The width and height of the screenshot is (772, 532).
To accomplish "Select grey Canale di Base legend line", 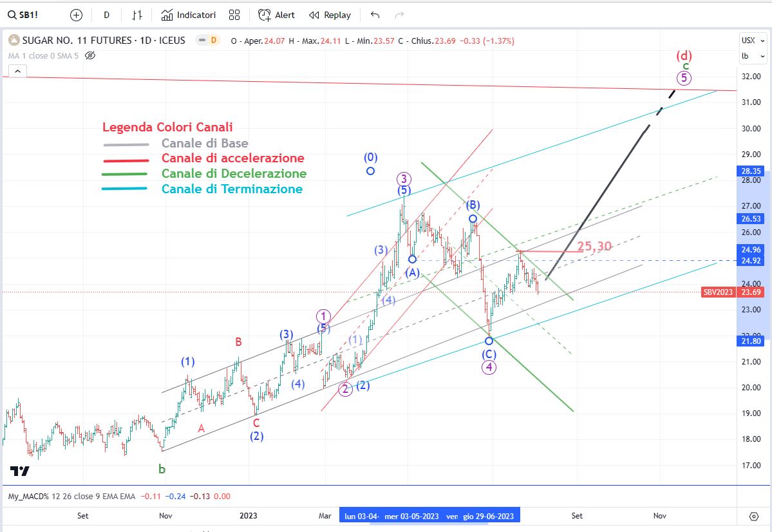I will [126, 145].
